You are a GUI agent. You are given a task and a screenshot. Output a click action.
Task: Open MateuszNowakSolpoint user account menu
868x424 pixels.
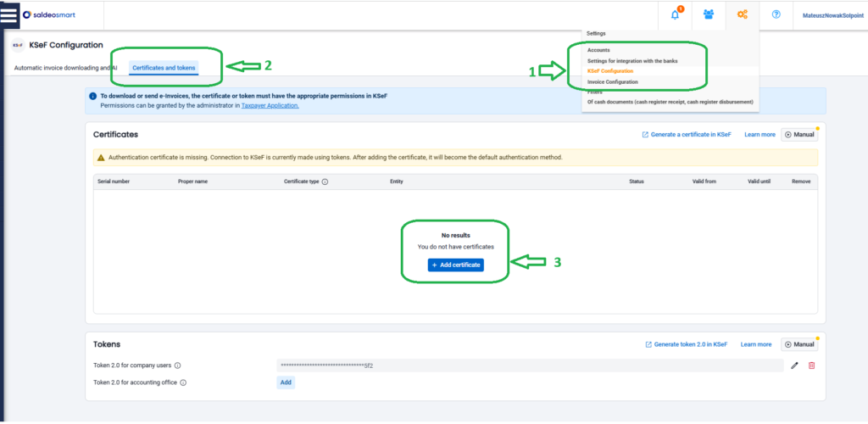[829, 15]
